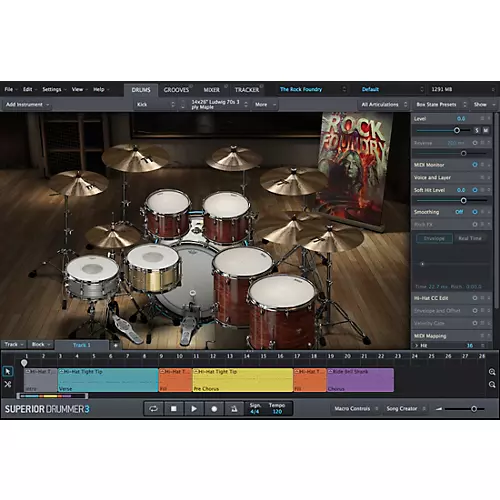Image resolution: width=500 pixels, height=500 pixels.
Task: Toggle Soft Hit Level power button
Action: point(475,190)
